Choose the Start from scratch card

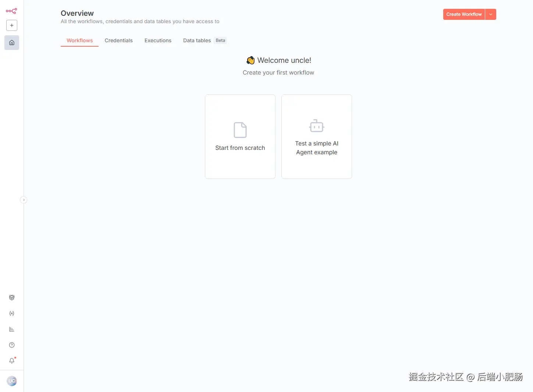pos(240,137)
